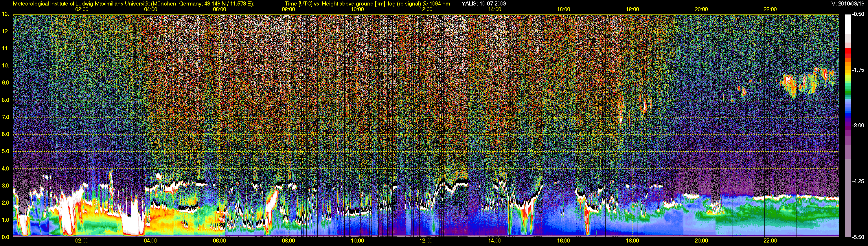The width and height of the screenshot is (868, 246).
Task: Click the '6.0' height axis label
Action: point(5,134)
